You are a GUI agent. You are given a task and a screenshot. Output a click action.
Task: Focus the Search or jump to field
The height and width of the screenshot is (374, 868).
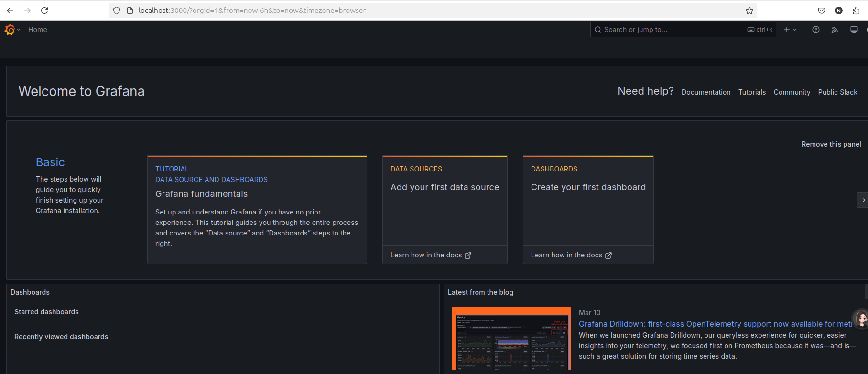tap(683, 30)
